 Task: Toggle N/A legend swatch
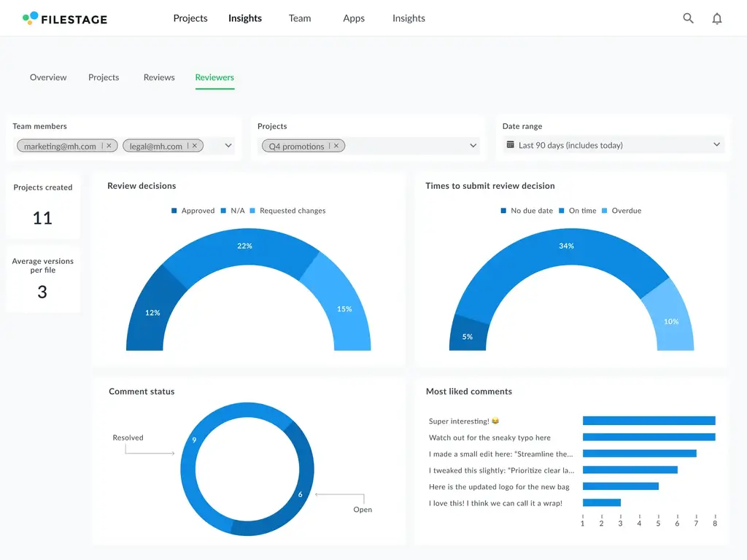pyautogui.click(x=223, y=211)
